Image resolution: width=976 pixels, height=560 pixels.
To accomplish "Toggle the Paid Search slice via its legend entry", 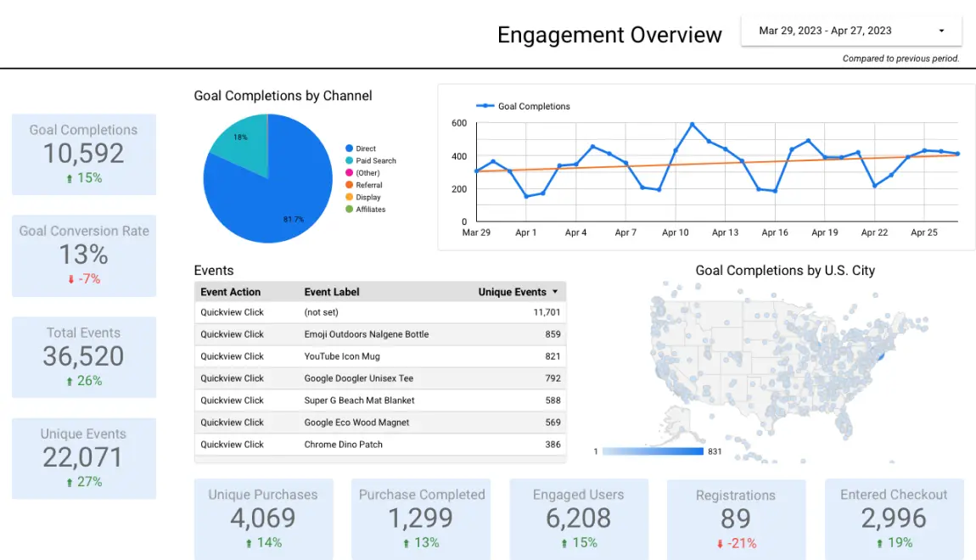I will [x=350, y=160].
